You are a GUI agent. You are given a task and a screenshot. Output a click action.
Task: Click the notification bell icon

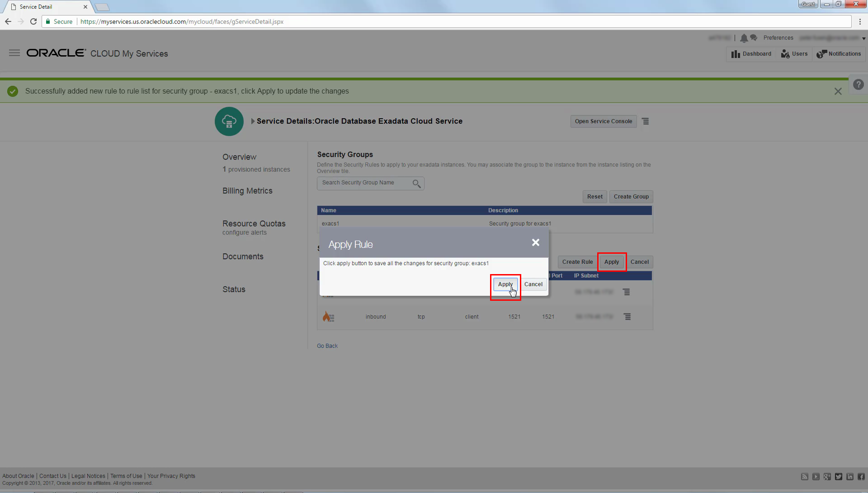click(744, 38)
